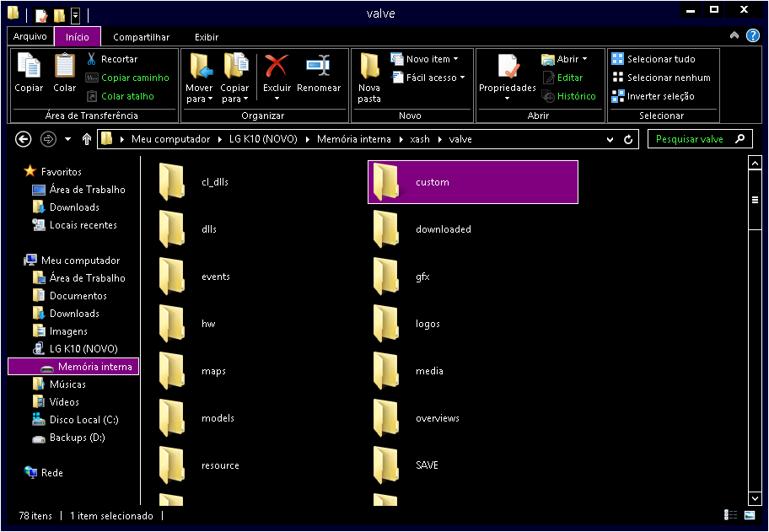Select the custom folder
The image size is (769, 532).
(473, 182)
